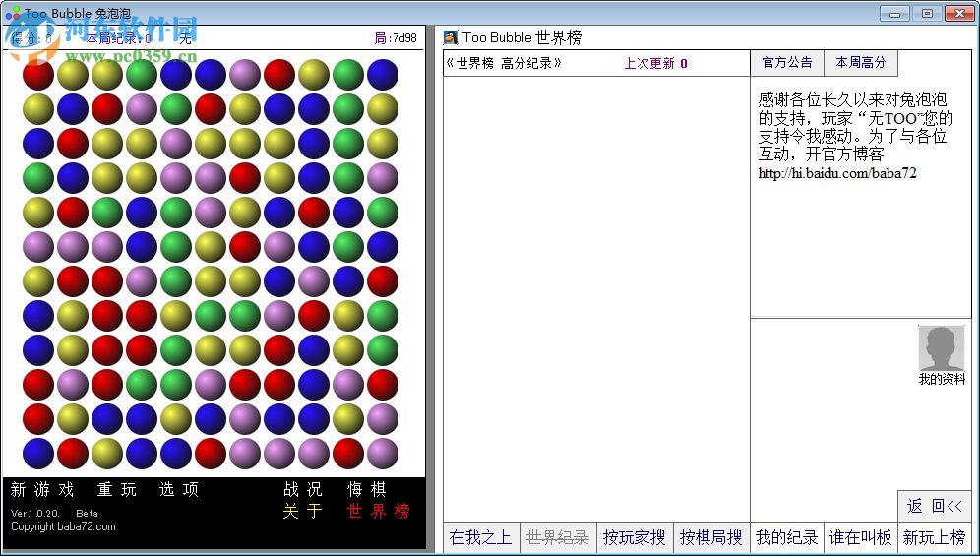This screenshot has height=556, width=980.
Task: View 谁在叫板 challengers list
Action: (x=861, y=537)
